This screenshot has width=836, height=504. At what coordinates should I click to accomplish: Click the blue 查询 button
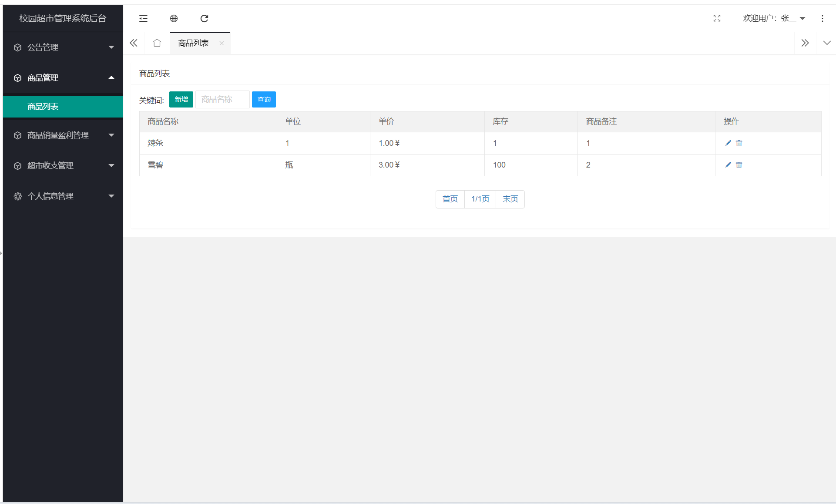tap(264, 100)
